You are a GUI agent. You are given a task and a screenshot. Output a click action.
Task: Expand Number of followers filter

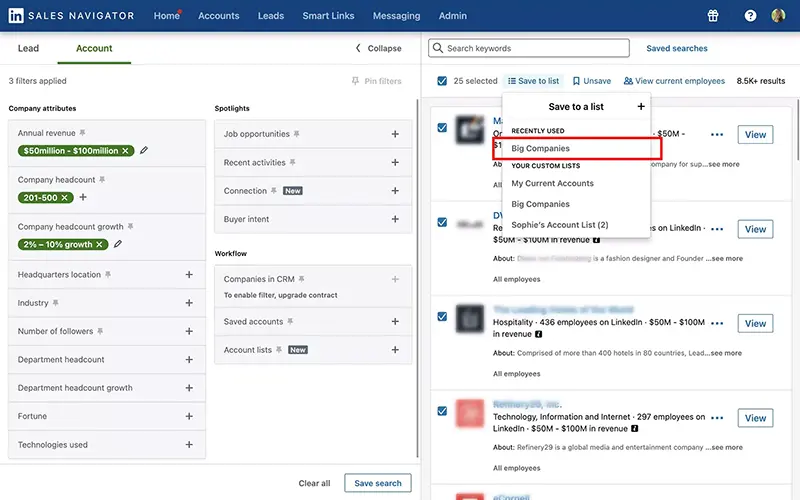[x=189, y=331]
